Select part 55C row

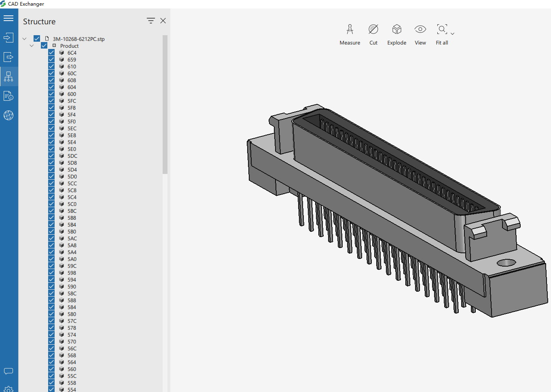[72, 376]
